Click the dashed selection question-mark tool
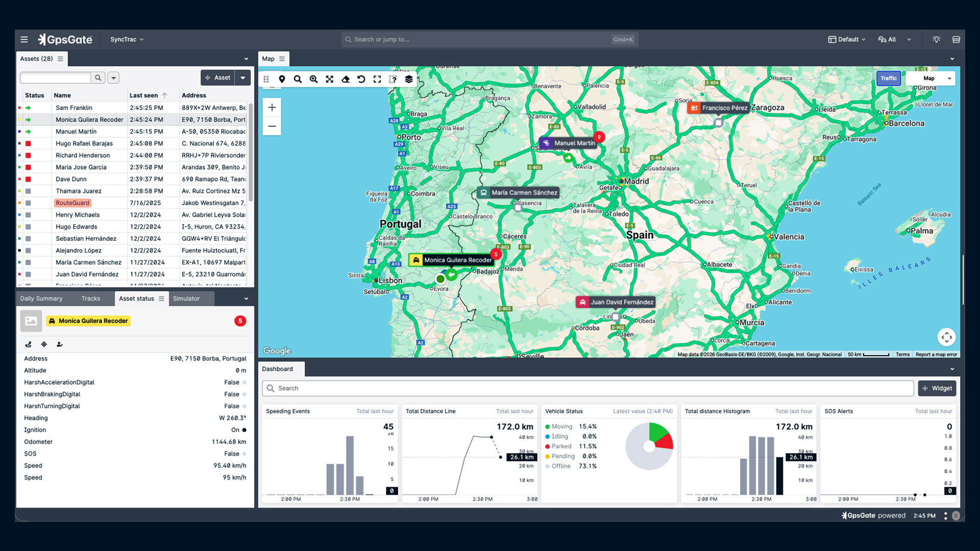 [393, 79]
